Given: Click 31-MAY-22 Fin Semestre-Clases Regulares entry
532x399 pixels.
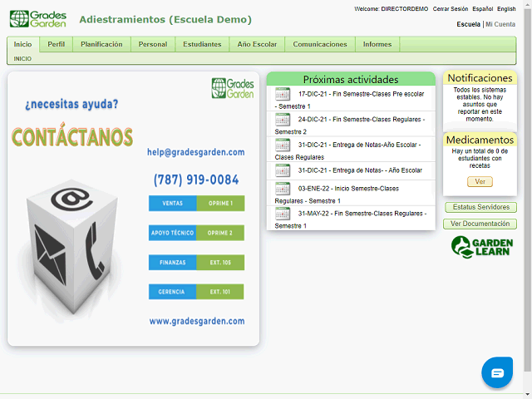Looking at the screenshot, I should pyautogui.click(x=351, y=218).
